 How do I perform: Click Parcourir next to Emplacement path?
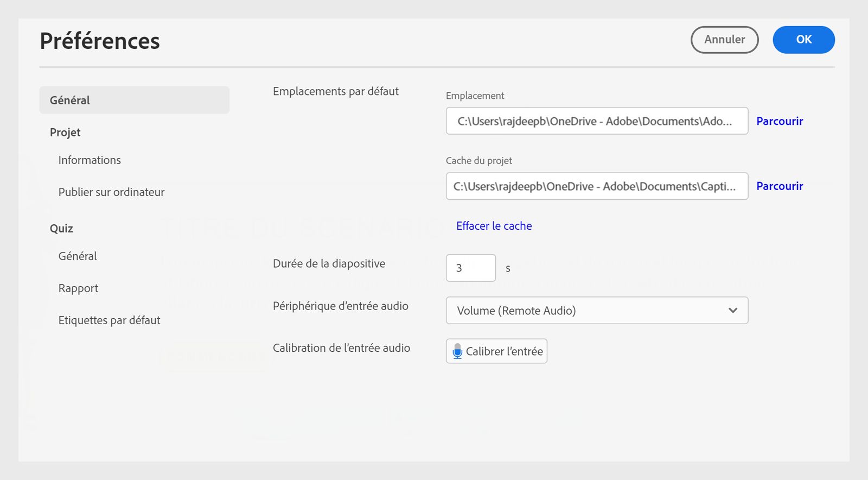[x=780, y=121]
